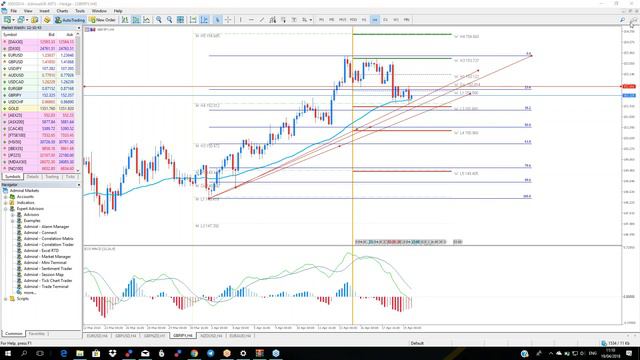Open Google Chrome from the taskbar

pyautogui.click(x=194, y=353)
